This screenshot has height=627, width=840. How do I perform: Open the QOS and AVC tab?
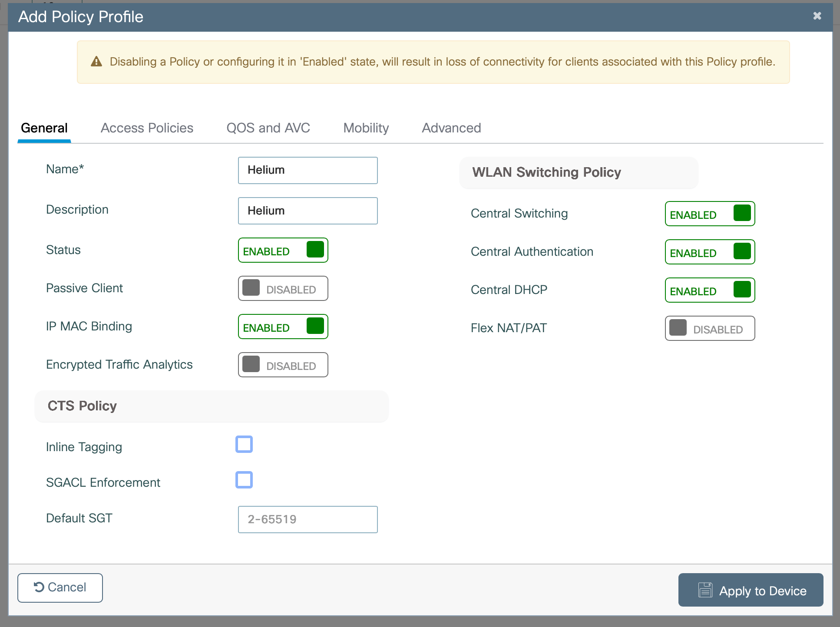tap(268, 128)
